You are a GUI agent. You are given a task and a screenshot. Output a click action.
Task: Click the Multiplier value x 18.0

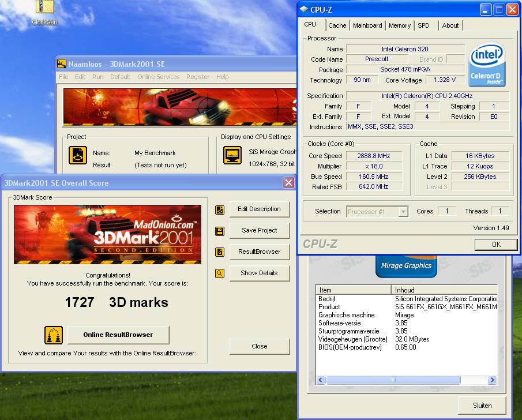tap(374, 166)
